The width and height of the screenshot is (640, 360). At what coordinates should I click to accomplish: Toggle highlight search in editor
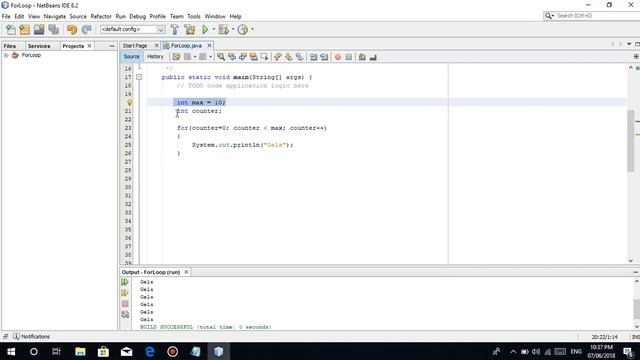click(253, 57)
